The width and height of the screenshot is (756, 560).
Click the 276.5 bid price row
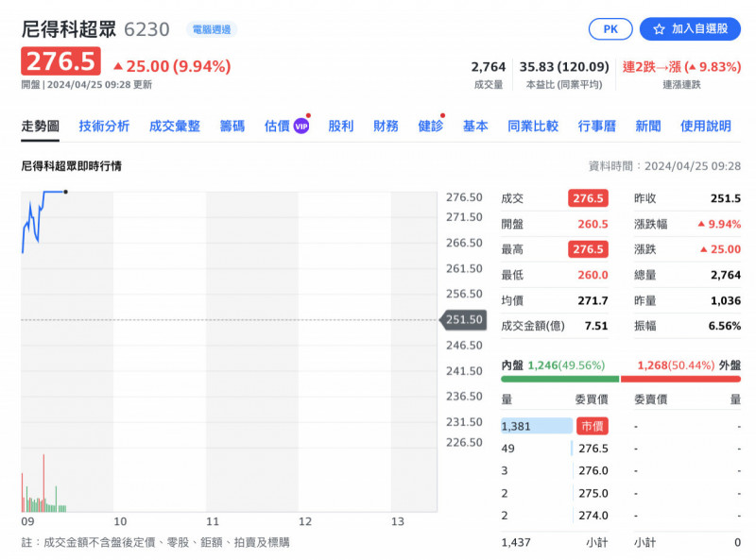pyautogui.click(x=555, y=449)
